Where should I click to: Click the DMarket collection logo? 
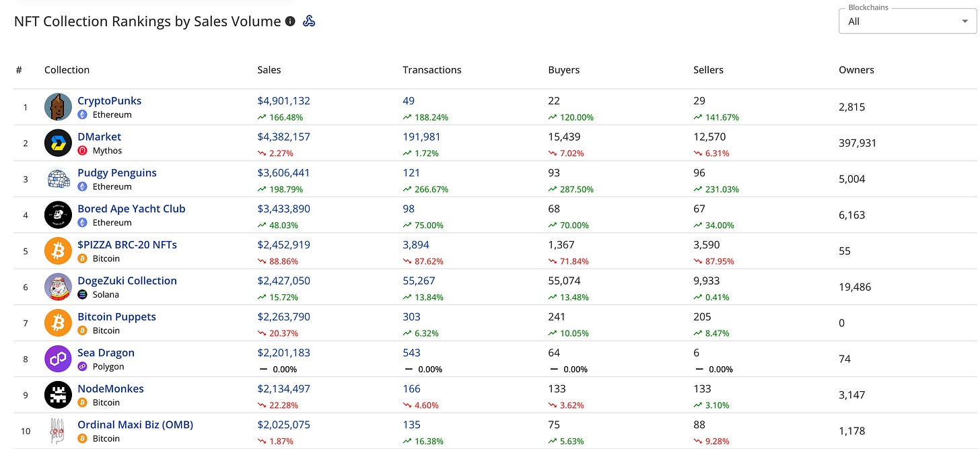point(58,143)
